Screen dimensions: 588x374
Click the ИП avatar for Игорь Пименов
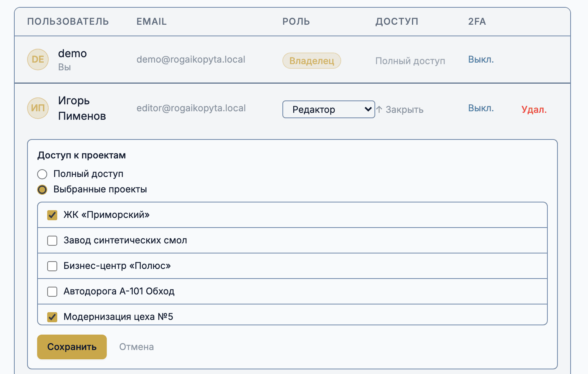[x=38, y=108]
